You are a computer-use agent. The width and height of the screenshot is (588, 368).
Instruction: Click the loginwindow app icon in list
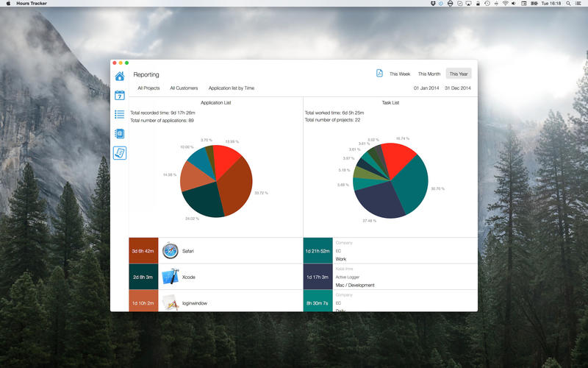coord(171,302)
